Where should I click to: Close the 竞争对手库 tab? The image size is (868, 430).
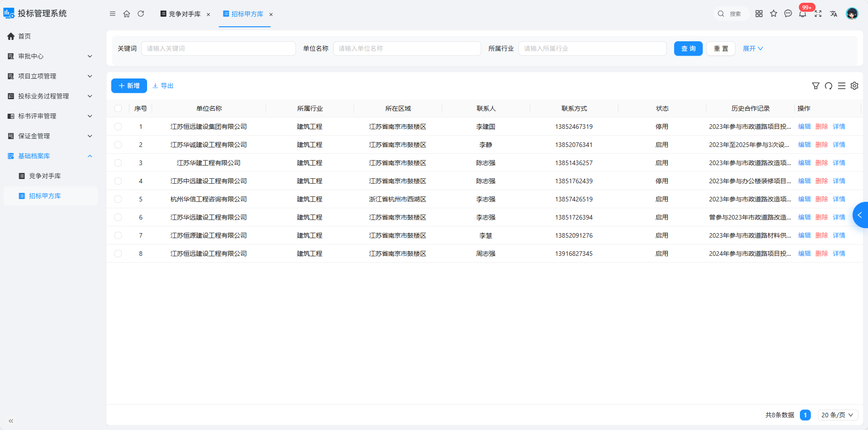point(208,15)
